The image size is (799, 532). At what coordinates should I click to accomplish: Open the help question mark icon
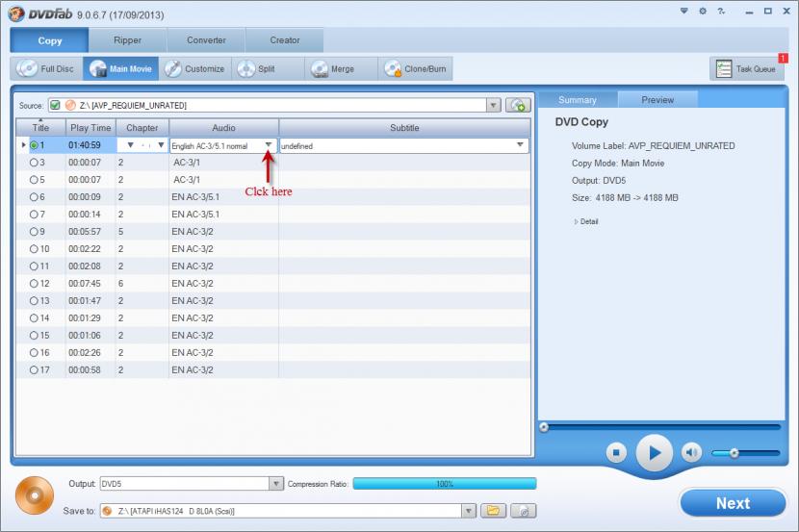click(721, 11)
